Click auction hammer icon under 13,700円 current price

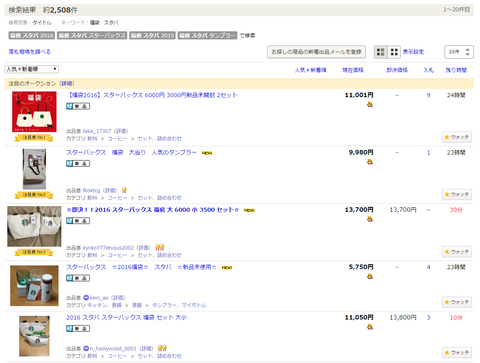(x=370, y=219)
